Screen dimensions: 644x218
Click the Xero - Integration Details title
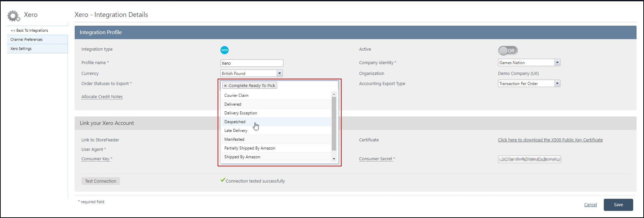click(111, 15)
